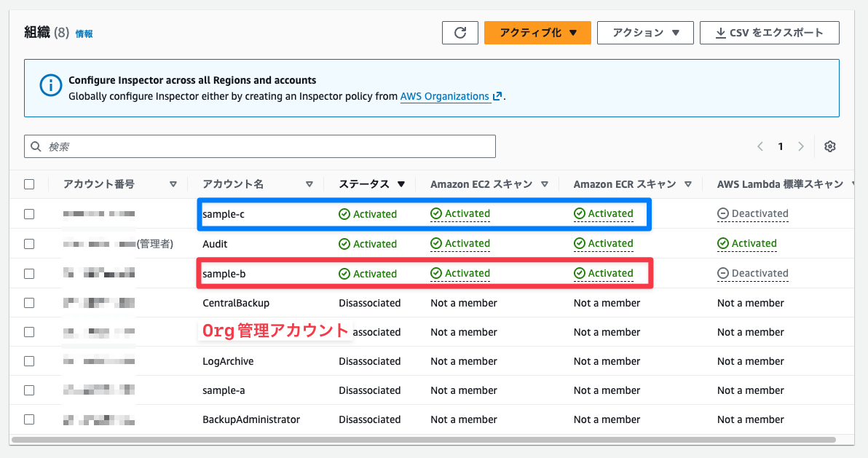Click sample-c Lambda scan Deactivated icon
The width and height of the screenshot is (868, 458).
click(723, 214)
